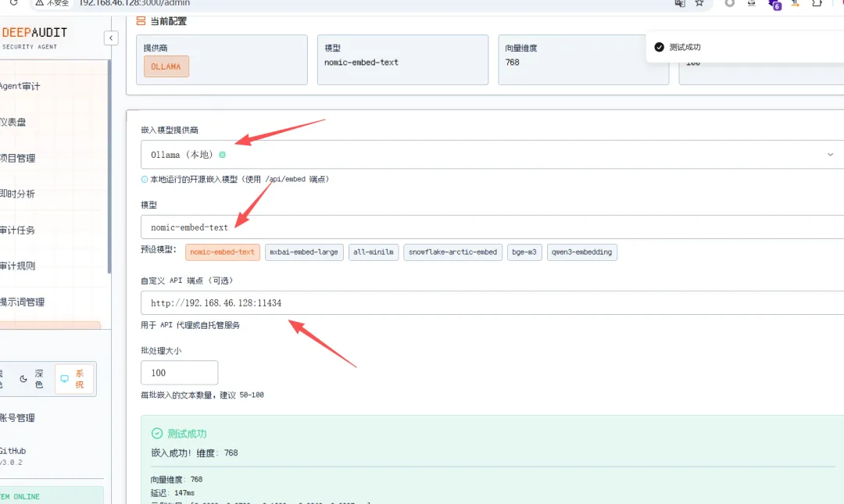Choose the snowflake-arctic-embed preset model

[452, 252]
